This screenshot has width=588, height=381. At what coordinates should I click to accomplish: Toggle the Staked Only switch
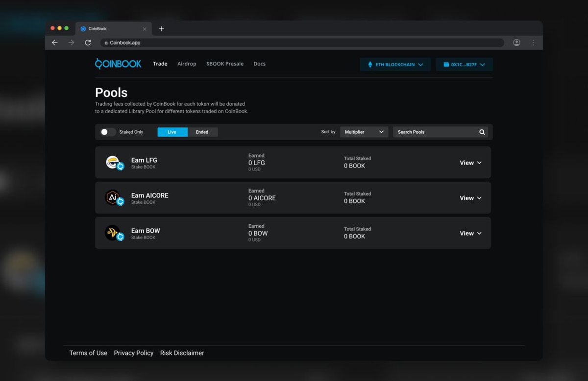(108, 132)
